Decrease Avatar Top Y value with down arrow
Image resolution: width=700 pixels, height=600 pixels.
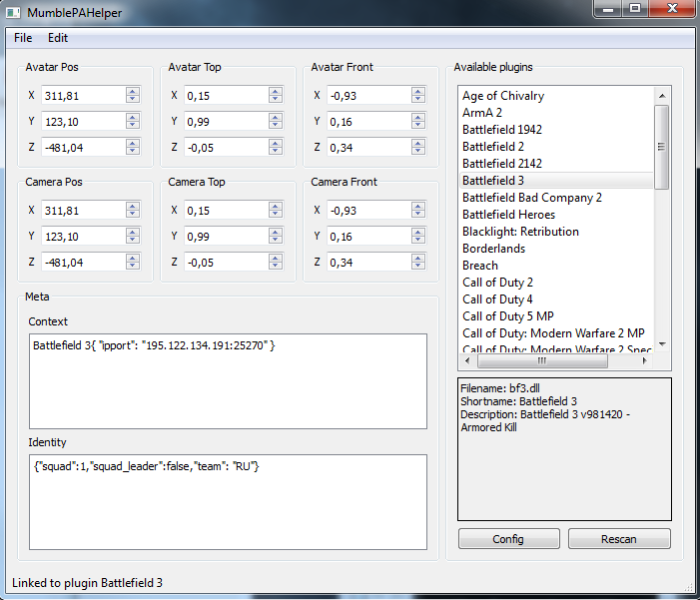pyautogui.click(x=276, y=125)
